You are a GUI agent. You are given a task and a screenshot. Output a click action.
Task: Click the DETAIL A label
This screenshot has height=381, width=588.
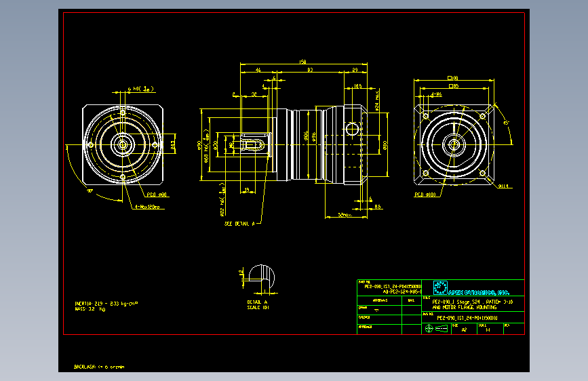(x=257, y=302)
